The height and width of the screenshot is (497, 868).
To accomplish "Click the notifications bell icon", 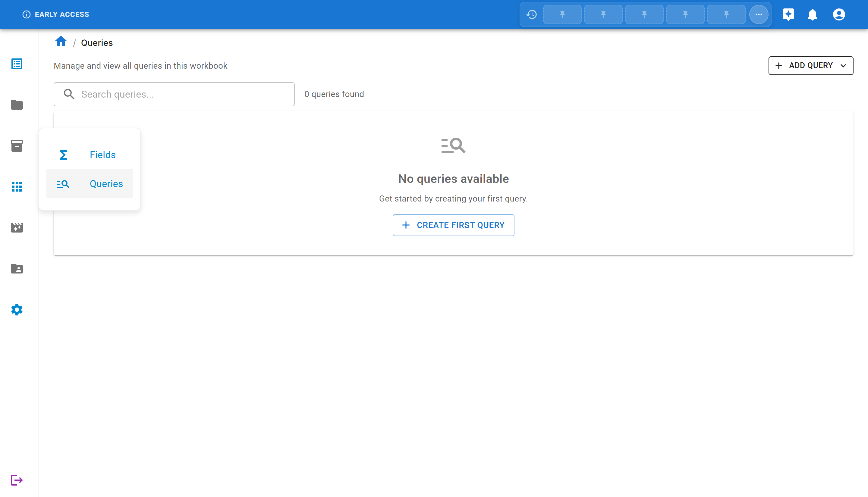I will 812,14.
